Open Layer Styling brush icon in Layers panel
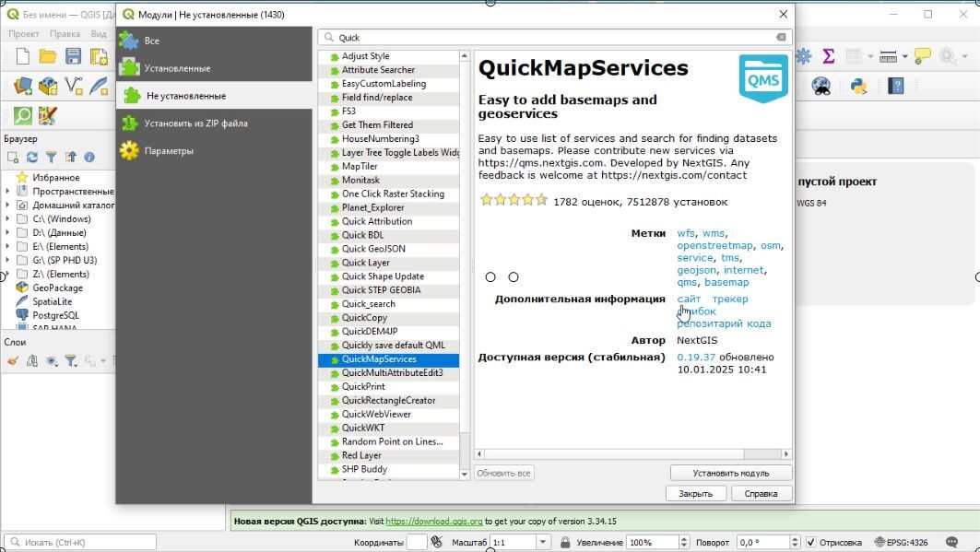 pos(13,361)
